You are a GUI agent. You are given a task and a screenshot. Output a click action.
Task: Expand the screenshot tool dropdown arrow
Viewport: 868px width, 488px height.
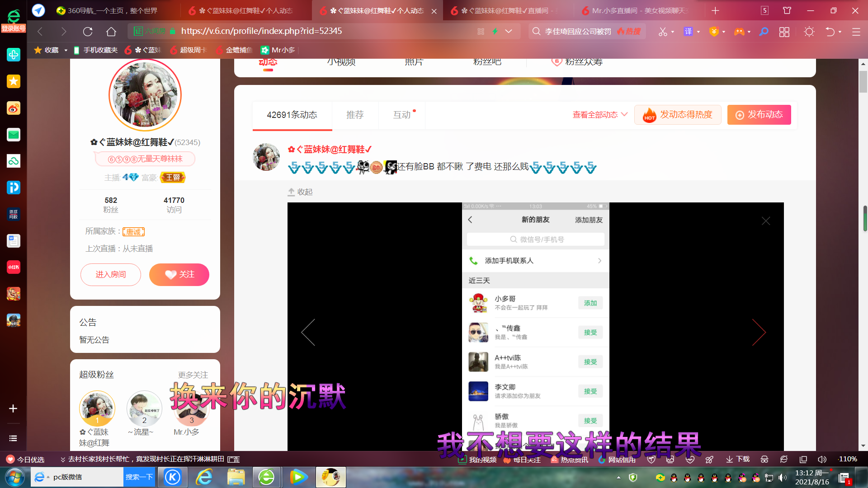click(673, 32)
